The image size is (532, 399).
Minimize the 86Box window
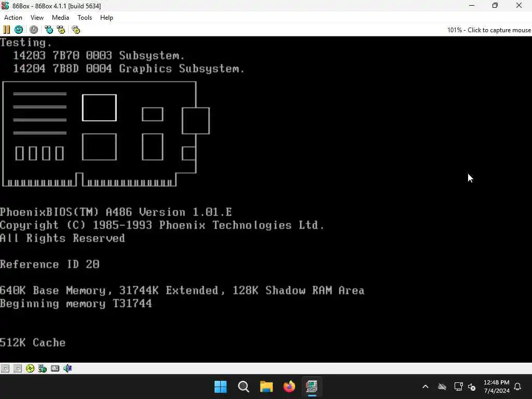pos(472,6)
